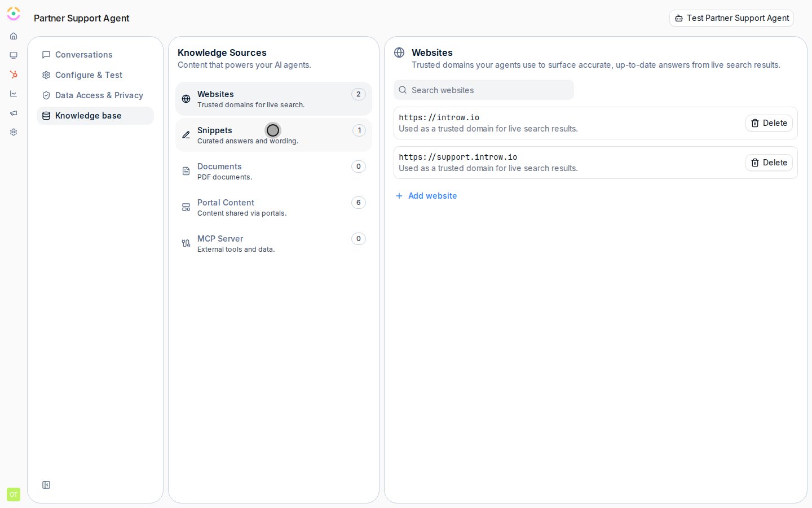Viewport: 812px width, 508px height.
Task: Click the Knowledge Sources heading
Action: click(x=222, y=52)
